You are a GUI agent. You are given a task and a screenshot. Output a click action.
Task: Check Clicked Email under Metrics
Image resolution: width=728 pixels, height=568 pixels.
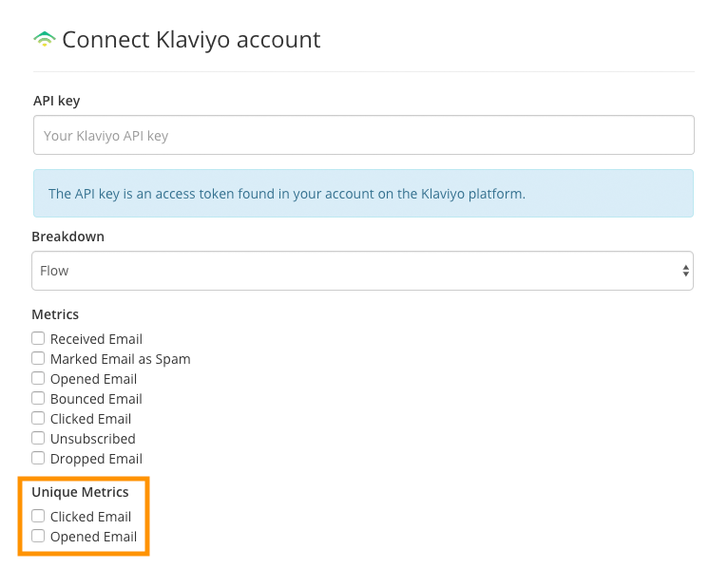click(x=38, y=418)
